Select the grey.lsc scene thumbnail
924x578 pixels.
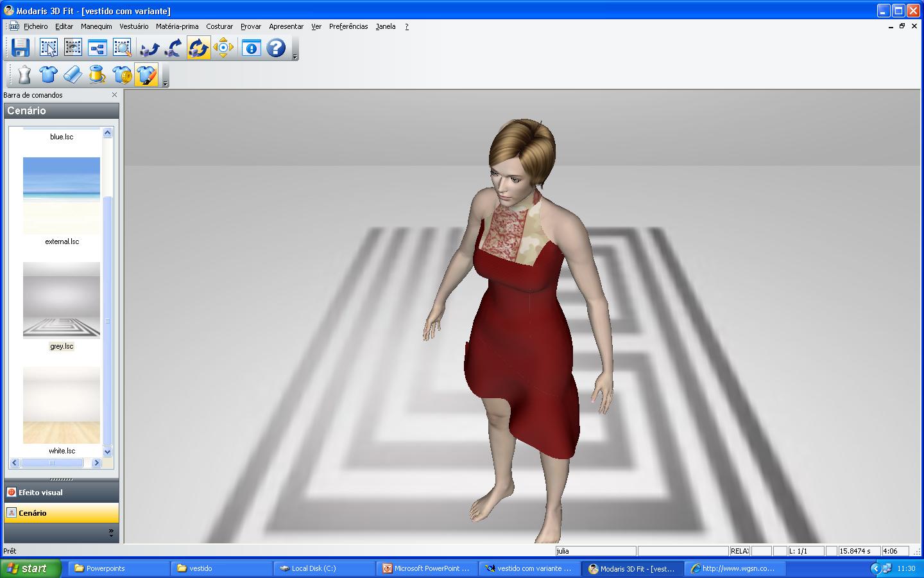pyautogui.click(x=62, y=301)
